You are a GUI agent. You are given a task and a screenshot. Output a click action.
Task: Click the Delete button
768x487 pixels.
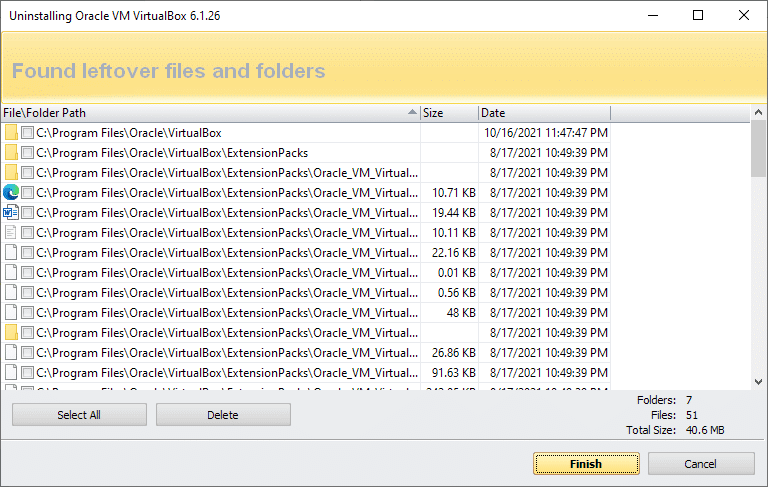[x=223, y=415]
